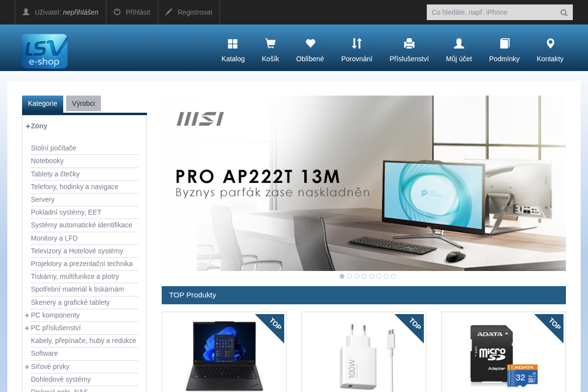Screen dimensions: 588x392
Task: Click the Uživatel person icon
Action: [26, 12]
